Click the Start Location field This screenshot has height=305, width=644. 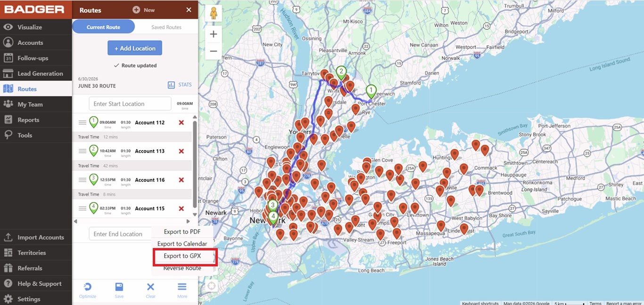point(130,104)
